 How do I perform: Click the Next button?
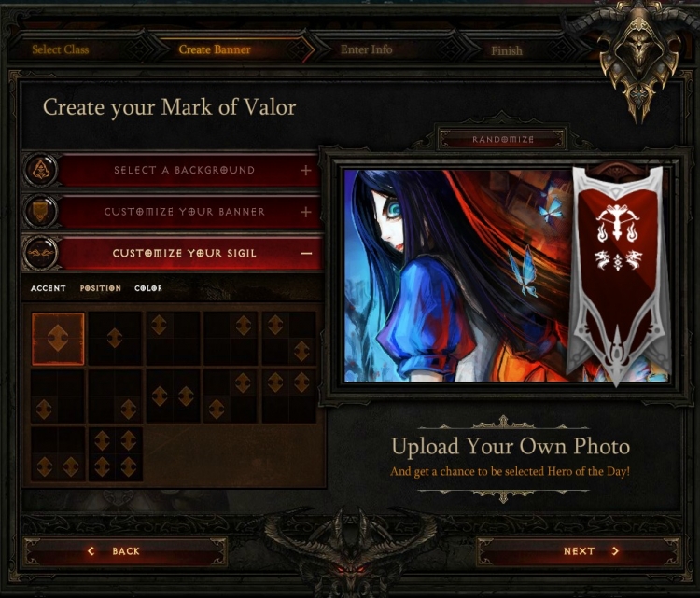click(579, 551)
